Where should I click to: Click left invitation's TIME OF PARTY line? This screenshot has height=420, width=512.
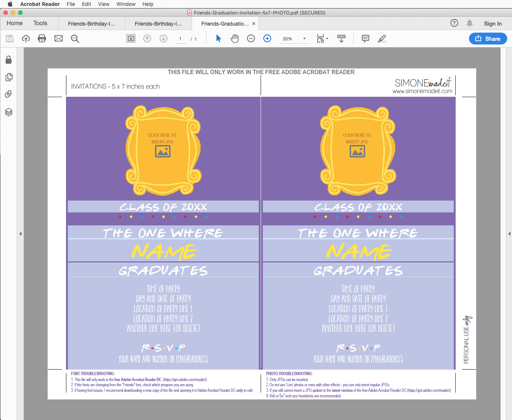pyautogui.click(x=163, y=289)
